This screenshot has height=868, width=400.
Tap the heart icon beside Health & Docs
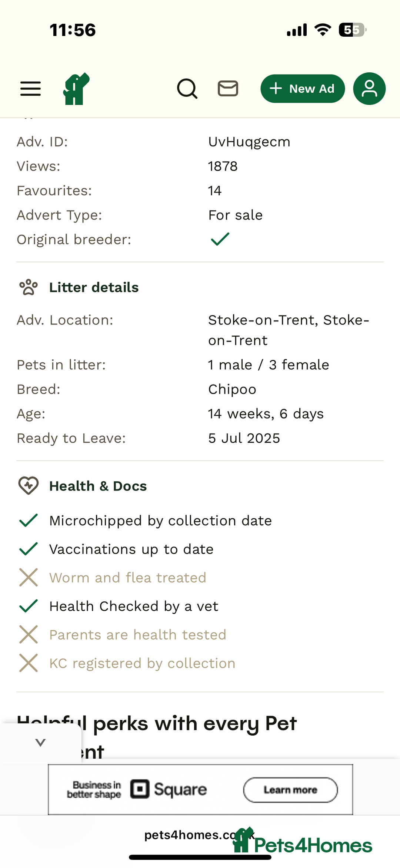[x=29, y=486]
